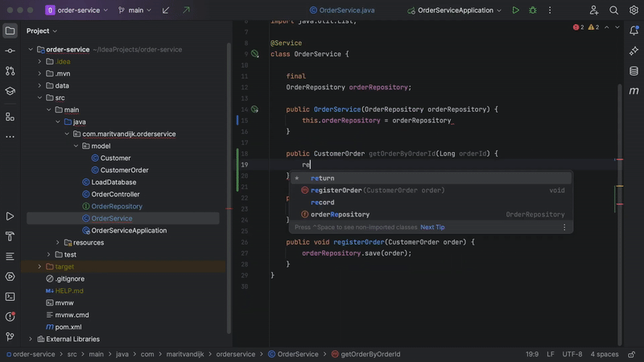644x362 pixels.
Task: Go to next highlighted error arrow
Action: tap(617, 27)
